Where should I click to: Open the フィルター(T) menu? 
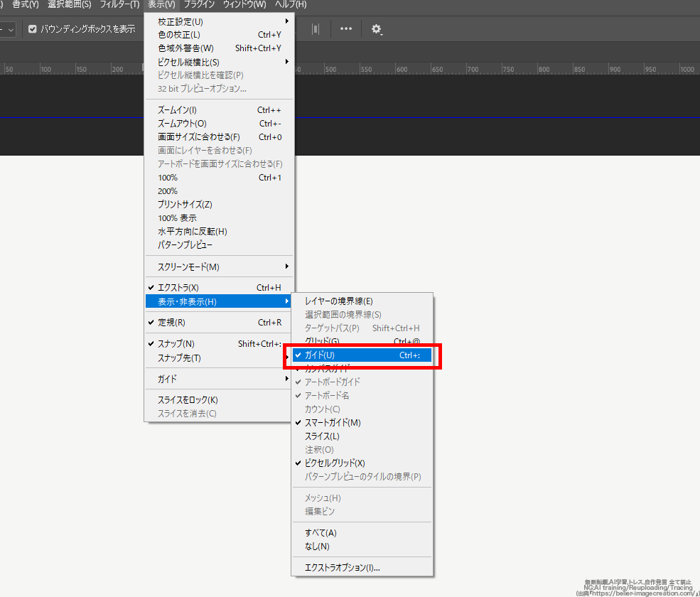(117, 4)
